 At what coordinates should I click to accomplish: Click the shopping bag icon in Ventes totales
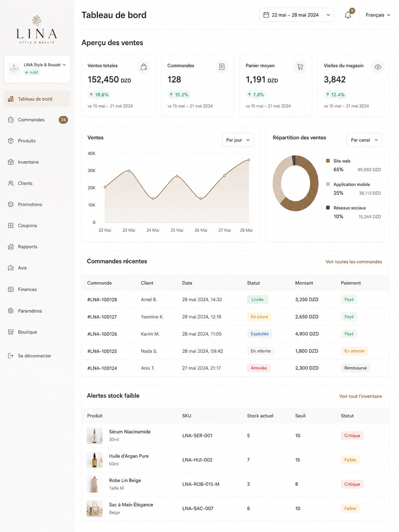point(144,67)
